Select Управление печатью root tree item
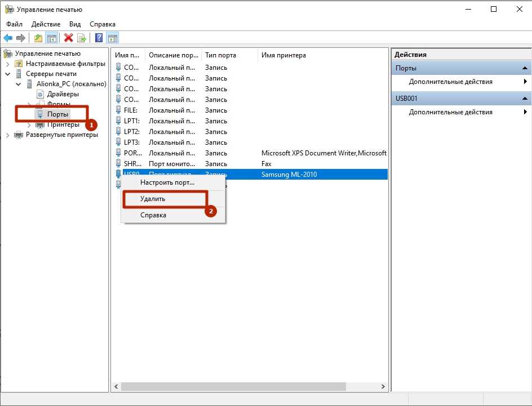532x406 pixels. click(48, 53)
